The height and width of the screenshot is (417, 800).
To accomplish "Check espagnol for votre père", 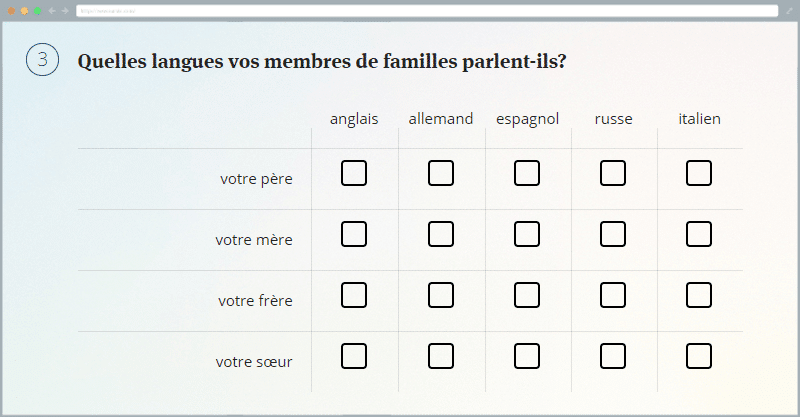I will (x=527, y=173).
